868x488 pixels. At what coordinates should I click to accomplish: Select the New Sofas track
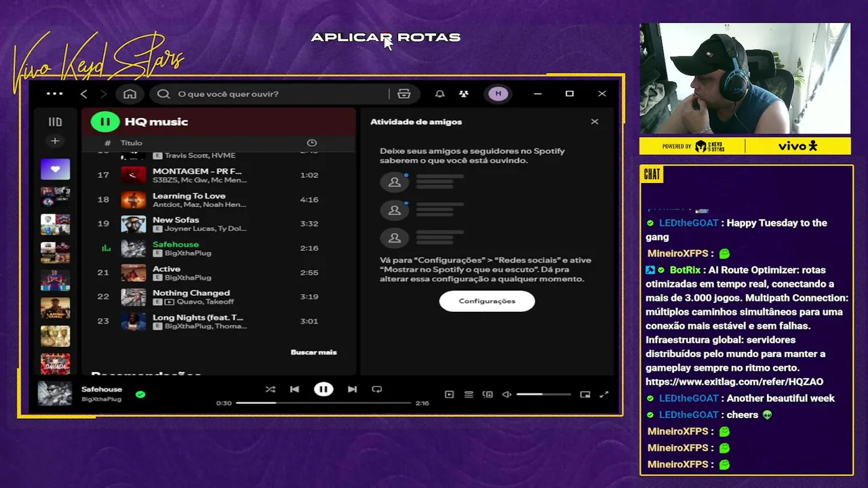[x=218, y=224]
